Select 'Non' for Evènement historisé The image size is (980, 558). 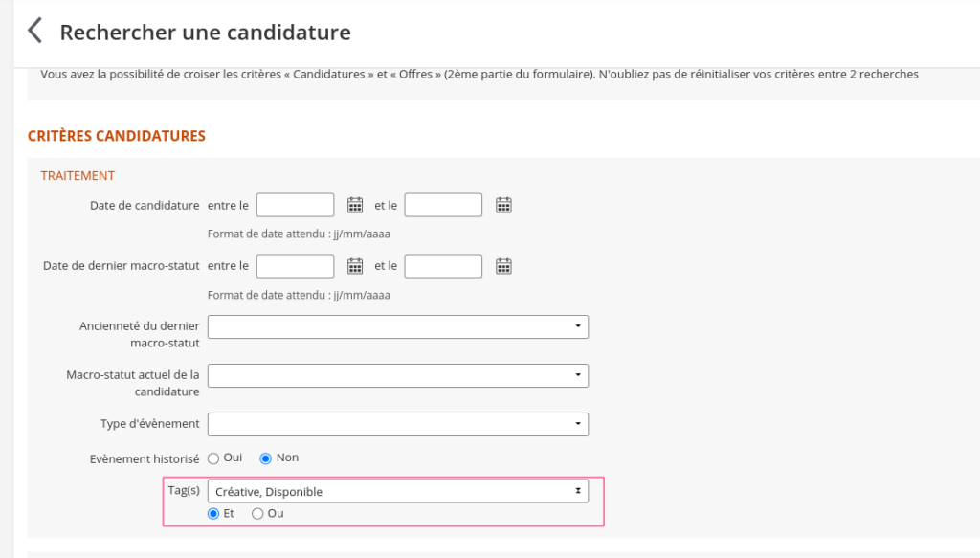pos(266,458)
